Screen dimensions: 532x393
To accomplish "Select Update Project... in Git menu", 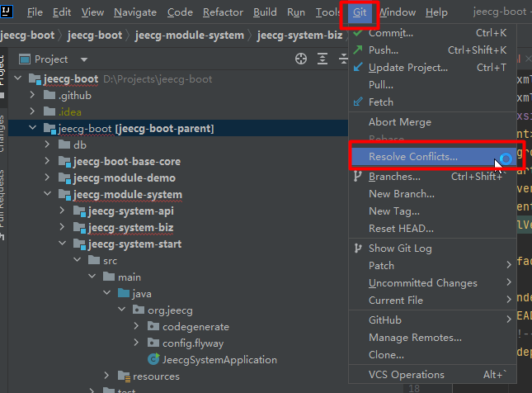I will (432, 68).
